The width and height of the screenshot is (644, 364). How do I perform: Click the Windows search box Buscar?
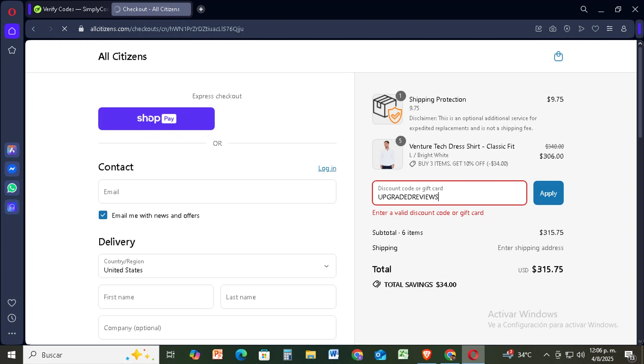(91, 355)
